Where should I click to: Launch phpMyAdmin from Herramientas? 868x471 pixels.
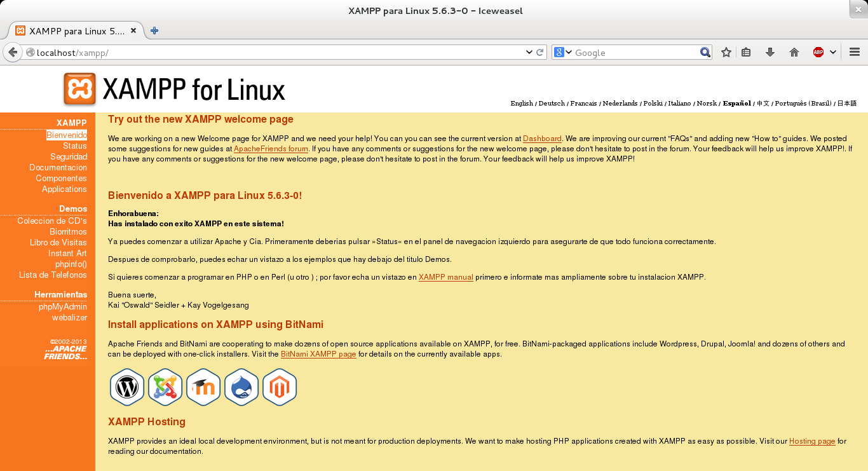coord(63,307)
